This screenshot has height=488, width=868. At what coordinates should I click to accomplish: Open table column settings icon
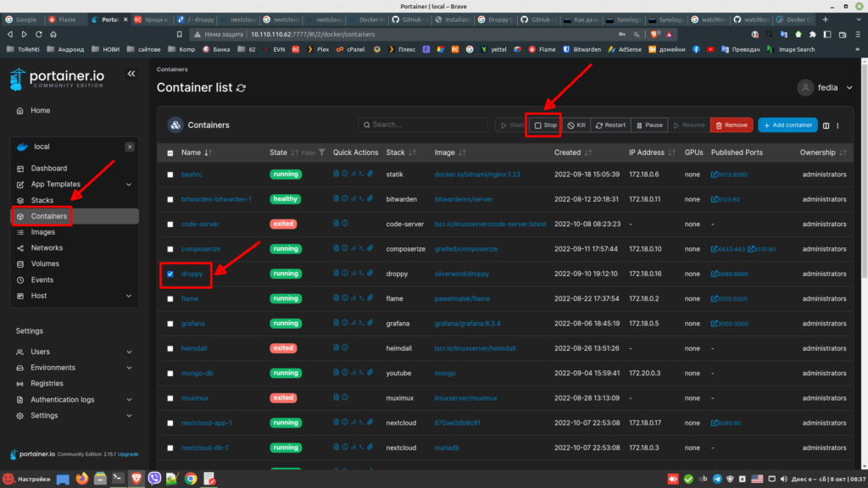coord(826,125)
